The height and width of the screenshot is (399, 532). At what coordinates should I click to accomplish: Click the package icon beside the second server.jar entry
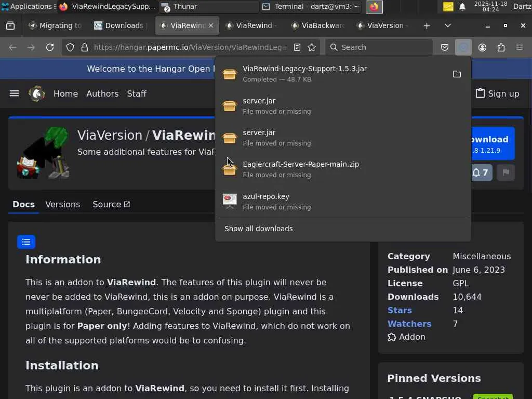click(229, 138)
